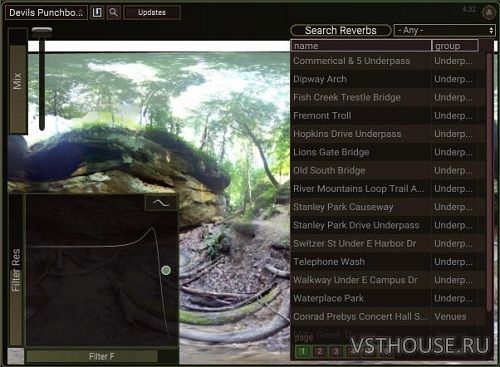Viewport: 500px width, 367px height.
Task: Go to page 1 of the reverb list
Action: (x=303, y=351)
